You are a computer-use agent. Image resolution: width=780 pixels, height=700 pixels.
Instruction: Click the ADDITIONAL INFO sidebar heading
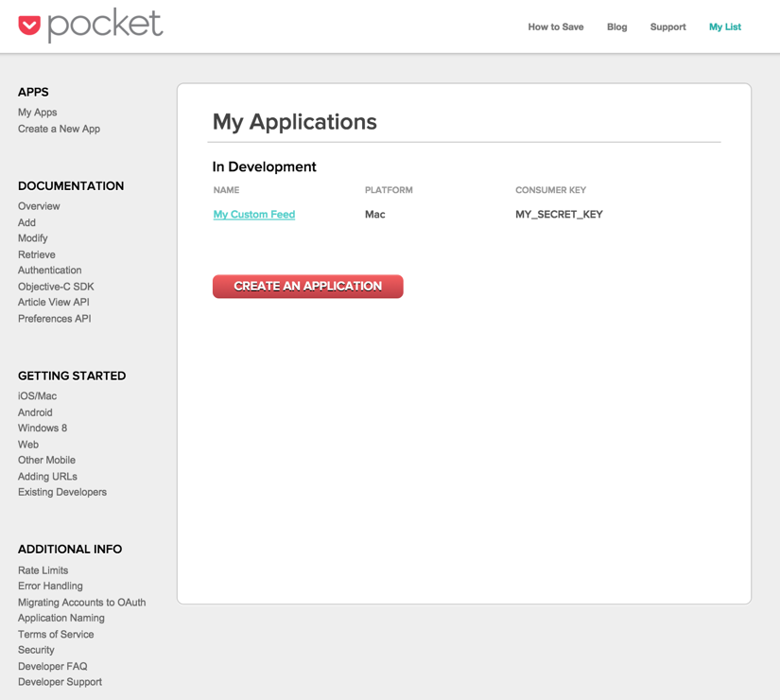[x=70, y=550]
